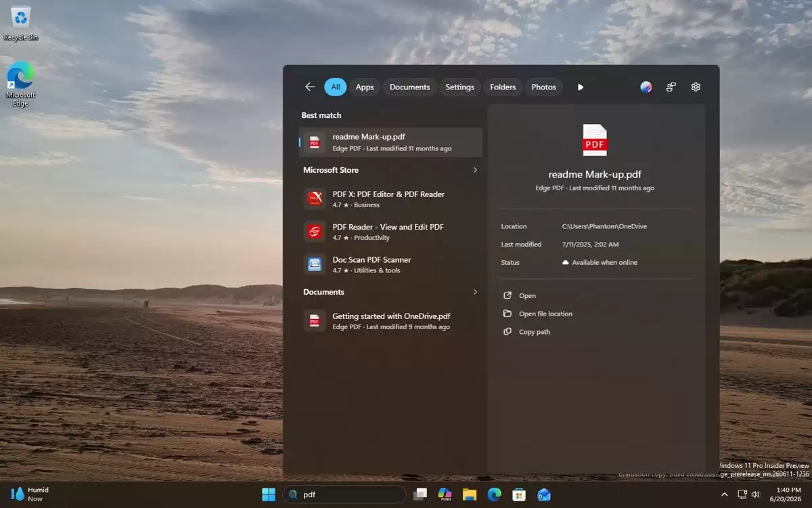Show hidden system tray icons chevron
812x508 pixels.
coord(725,494)
